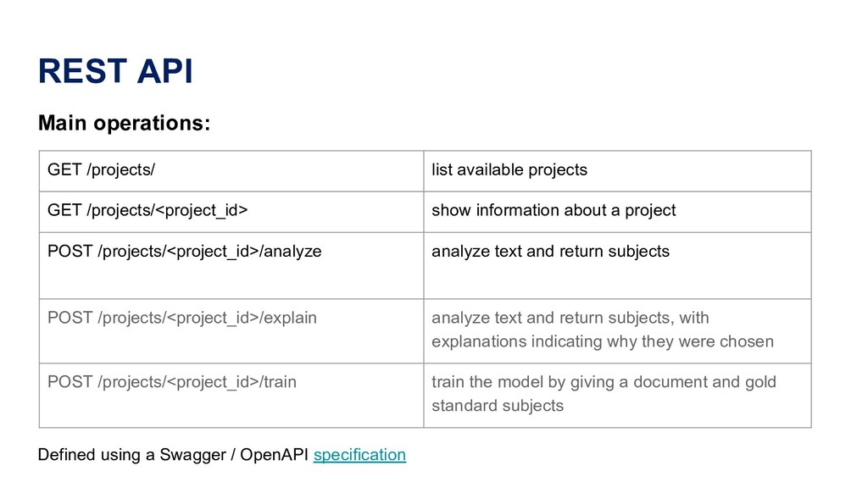
Task: Click analyze text and return subjects cell
Action: coord(550,252)
